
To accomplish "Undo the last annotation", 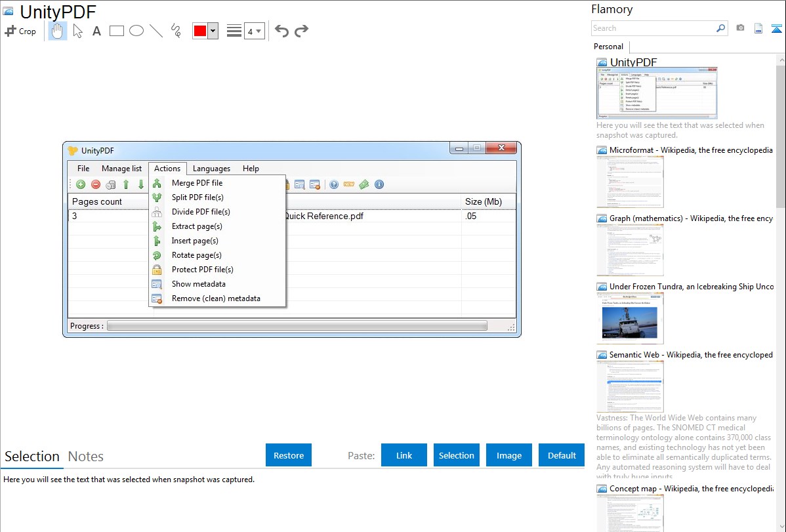I will pos(281,31).
